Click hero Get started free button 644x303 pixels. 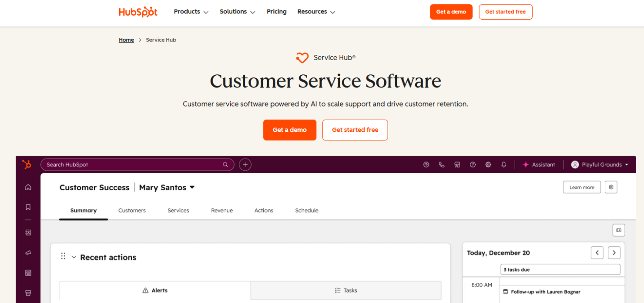tap(355, 130)
